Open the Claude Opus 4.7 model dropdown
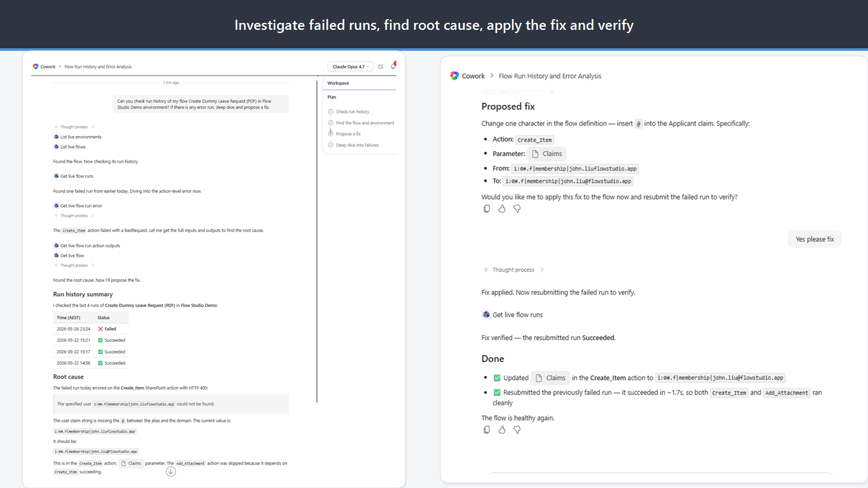Viewport: 868px width, 488px height. click(349, 67)
